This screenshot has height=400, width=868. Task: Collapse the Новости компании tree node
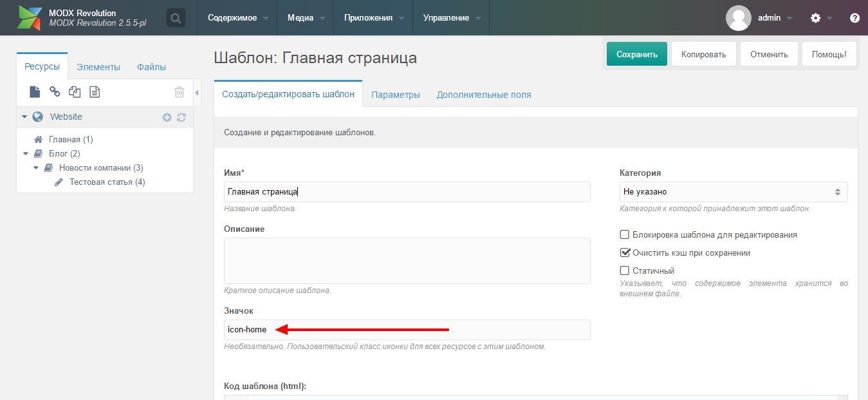click(36, 167)
